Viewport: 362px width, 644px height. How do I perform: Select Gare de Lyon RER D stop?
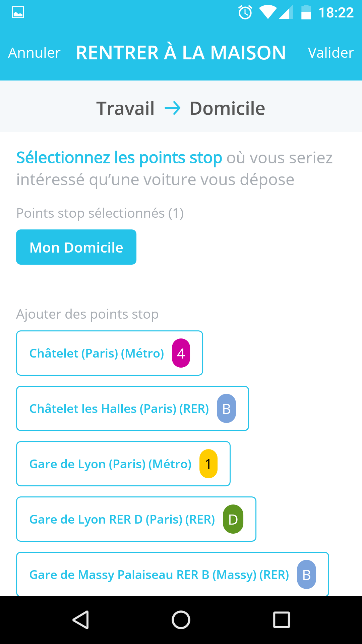[x=122, y=519]
